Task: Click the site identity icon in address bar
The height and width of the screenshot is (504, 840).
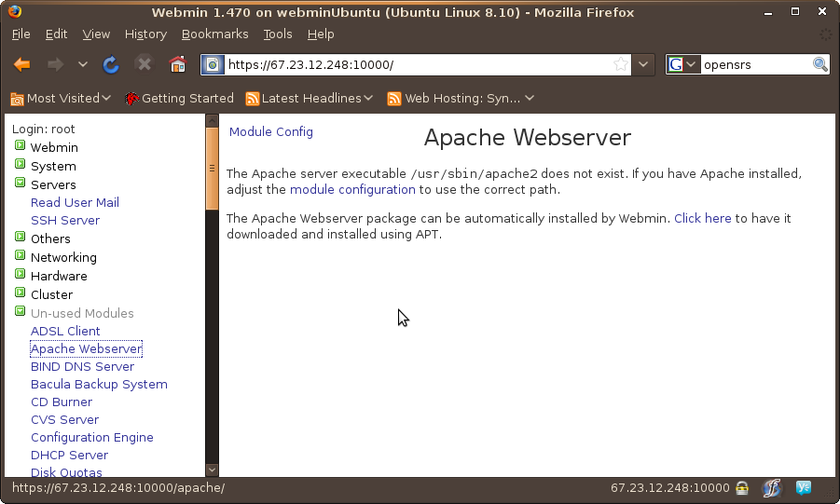Action: tap(213, 65)
